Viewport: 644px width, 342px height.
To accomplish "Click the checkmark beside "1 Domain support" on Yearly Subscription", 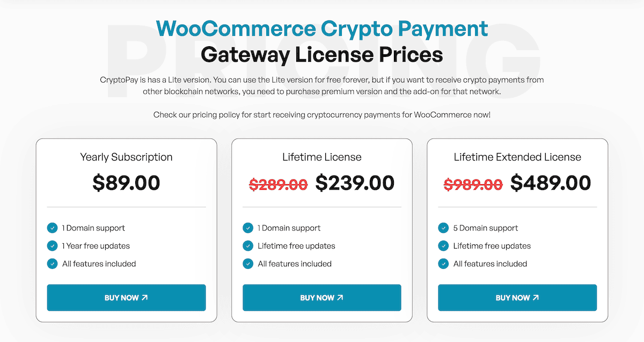I will coord(52,228).
